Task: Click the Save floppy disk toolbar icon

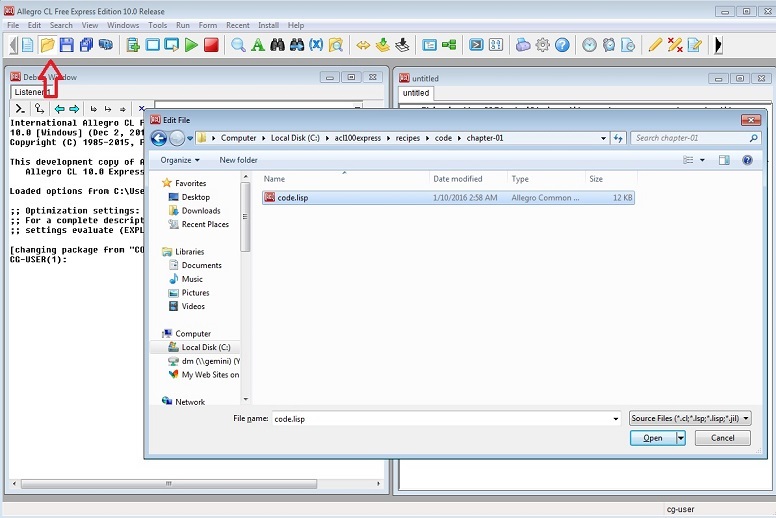Action: [66, 45]
